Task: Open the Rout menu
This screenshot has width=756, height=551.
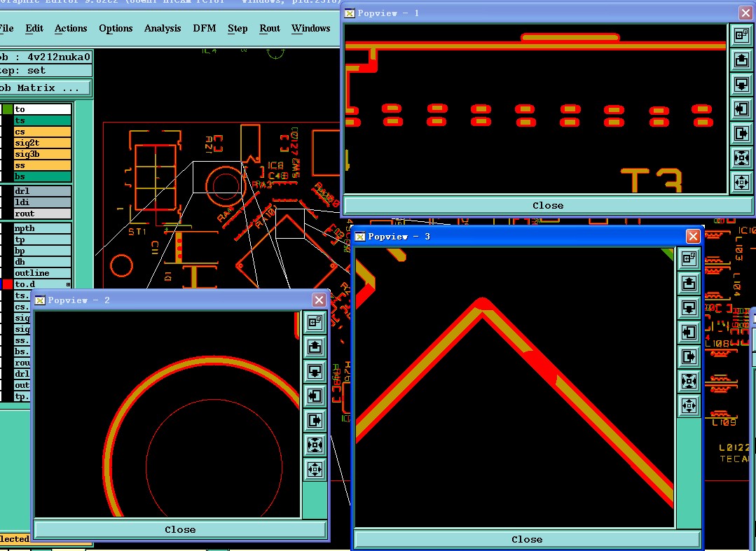Action: (270, 29)
